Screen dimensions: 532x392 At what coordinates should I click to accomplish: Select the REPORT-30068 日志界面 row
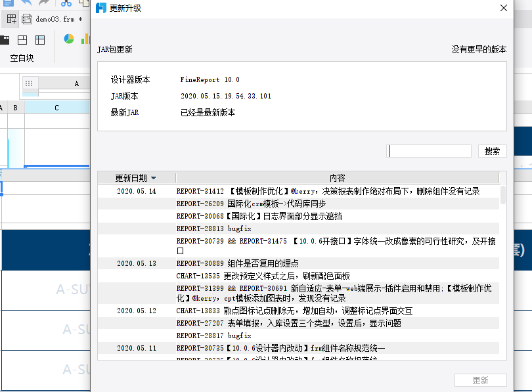pos(299,216)
